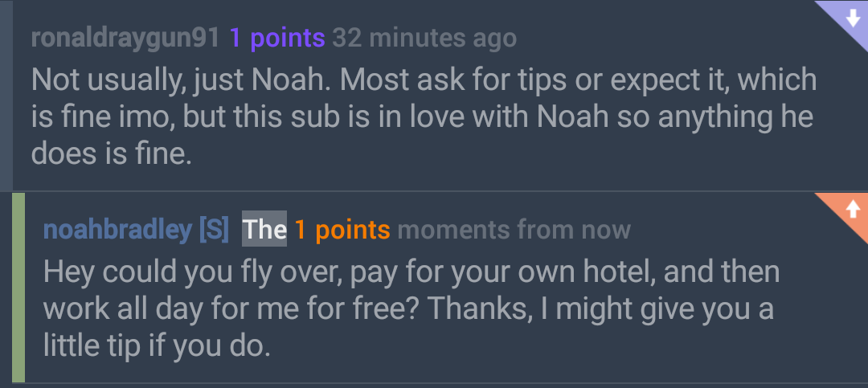Tap the highlighted "The" flair label
The width and height of the screenshot is (868, 388).
(264, 230)
